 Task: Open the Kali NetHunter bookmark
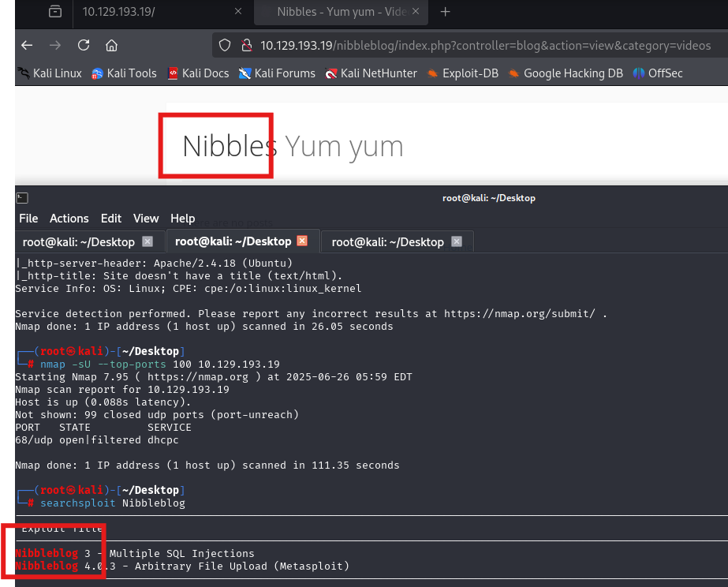click(371, 73)
